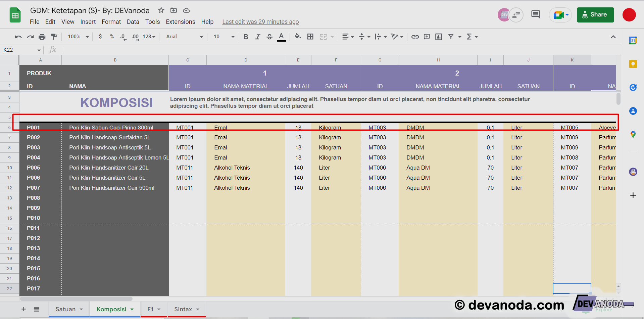Click the Name box K22

(x=22, y=50)
